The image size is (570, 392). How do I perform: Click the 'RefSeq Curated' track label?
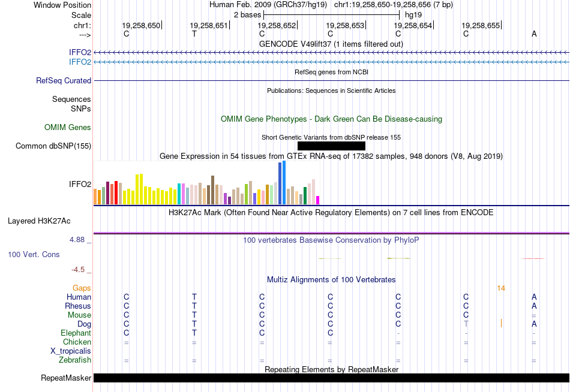tap(64, 81)
